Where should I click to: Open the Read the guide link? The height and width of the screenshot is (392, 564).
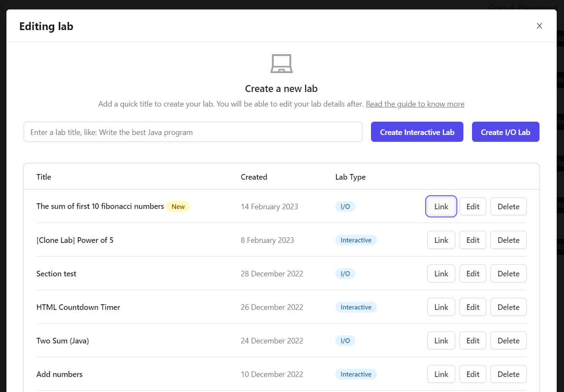point(415,104)
